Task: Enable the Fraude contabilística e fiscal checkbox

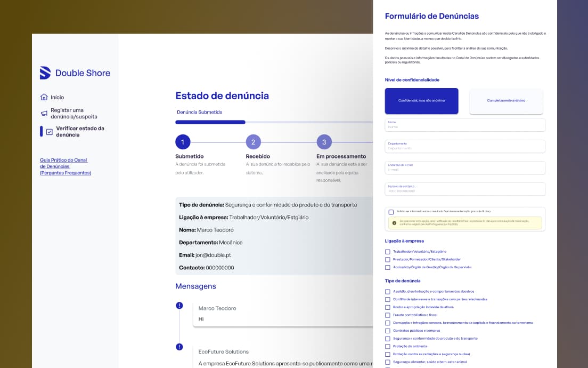Action: click(x=387, y=315)
